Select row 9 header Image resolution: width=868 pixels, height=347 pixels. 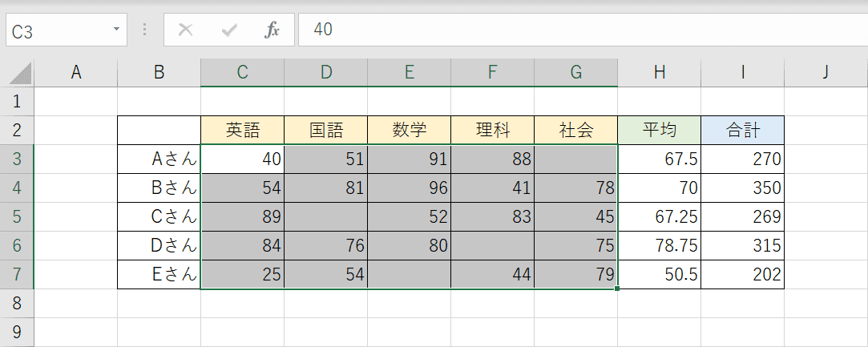pyautogui.click(x=17, y=332)
